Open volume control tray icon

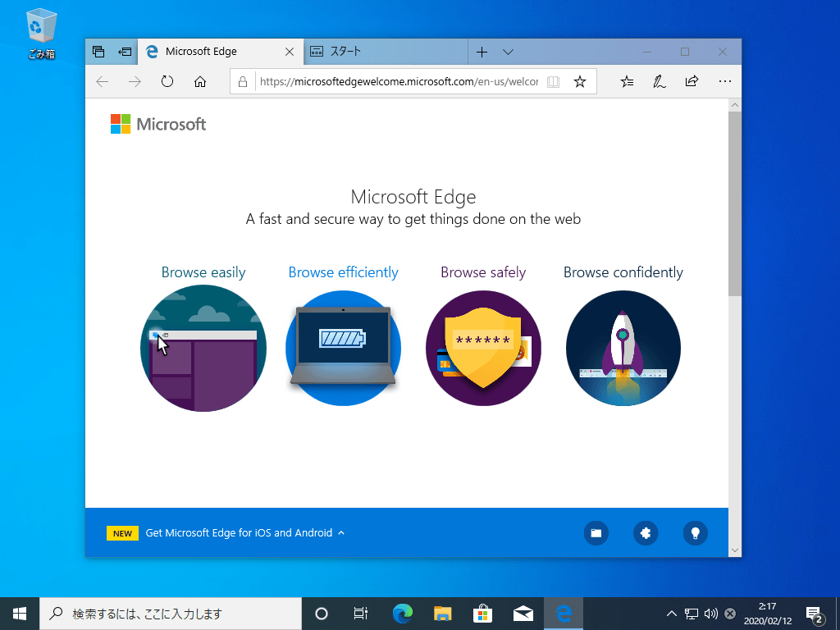click(x=711, y=614)
